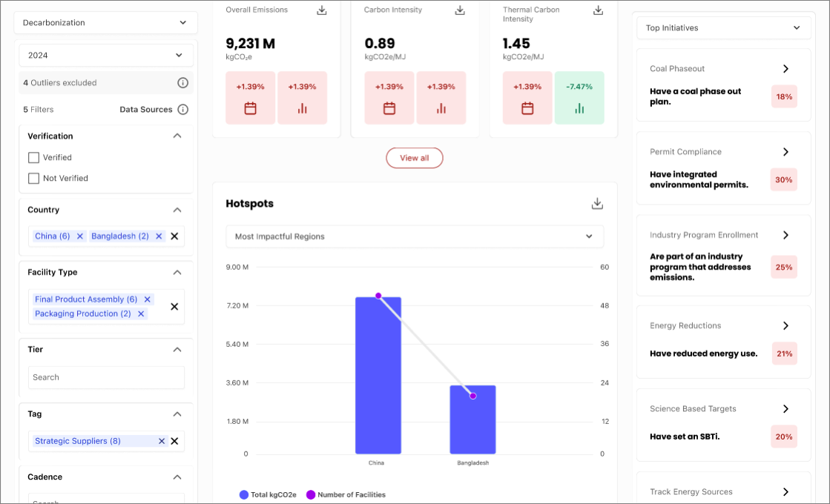The height and width of the screenshot is (504, 830).
Task: Download the Thermal Carbon Intensity data
Action: coord(598,10)
